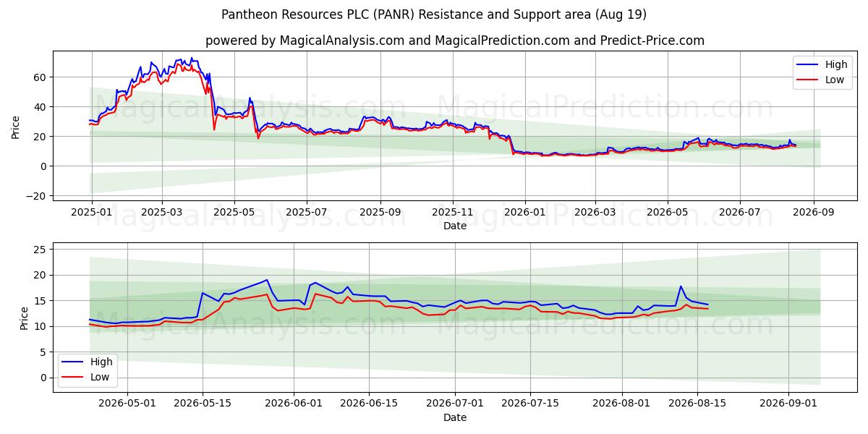The width and height of the screenshot is (868, 434).
Task: Click the '2026-03' date tick label
Action: (595, 213)
